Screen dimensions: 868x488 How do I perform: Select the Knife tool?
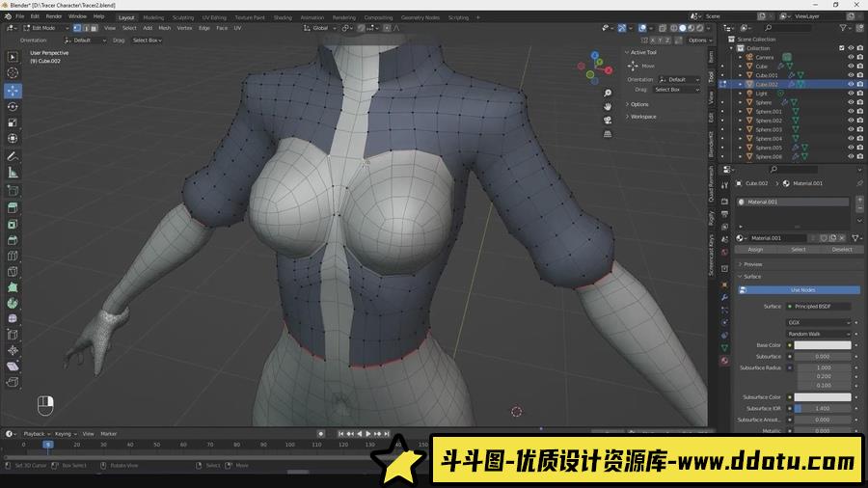pos(13,272)
